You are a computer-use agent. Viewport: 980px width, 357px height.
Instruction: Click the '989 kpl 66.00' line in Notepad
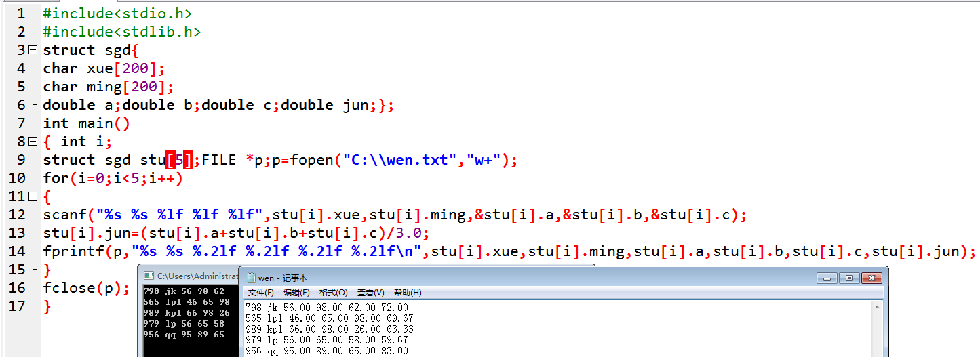pyautogui.click(x=330, y=329)
